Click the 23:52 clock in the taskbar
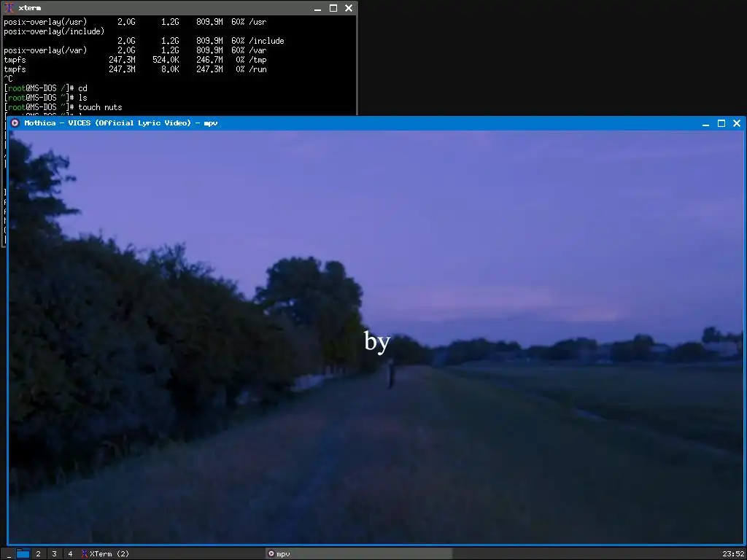The width and height of the screenshot is (747, 560). click(x=733, y=554)
